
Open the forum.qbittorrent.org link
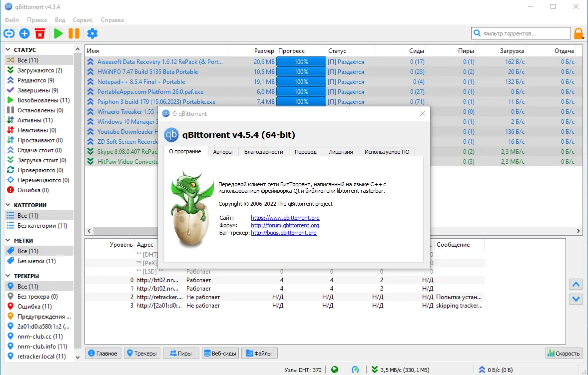pyautogui.click(x=285, y=225)
